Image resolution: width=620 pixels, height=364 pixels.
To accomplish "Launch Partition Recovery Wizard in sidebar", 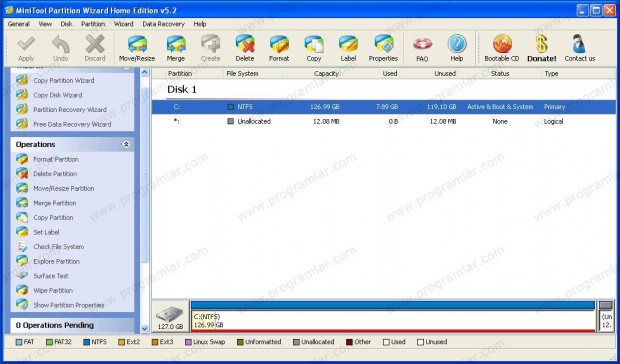I will point(70,109).
